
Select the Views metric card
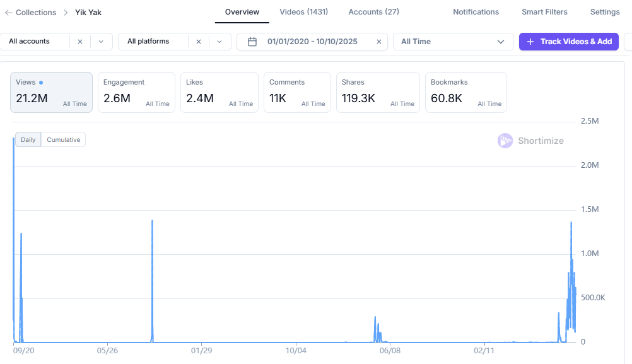[51, 92]
